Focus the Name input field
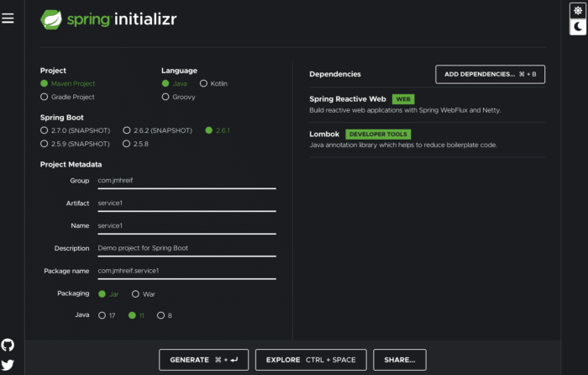Viewport: 588px width, 375px height. point(186,226)
